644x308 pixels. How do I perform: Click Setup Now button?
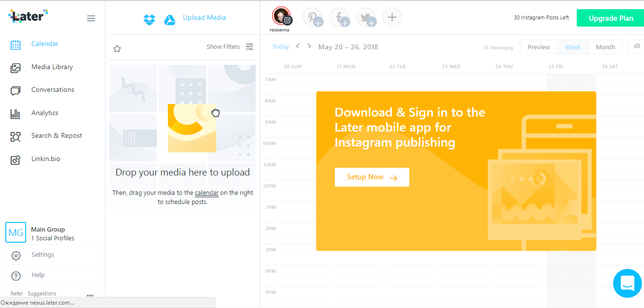[x=372, y=177]
